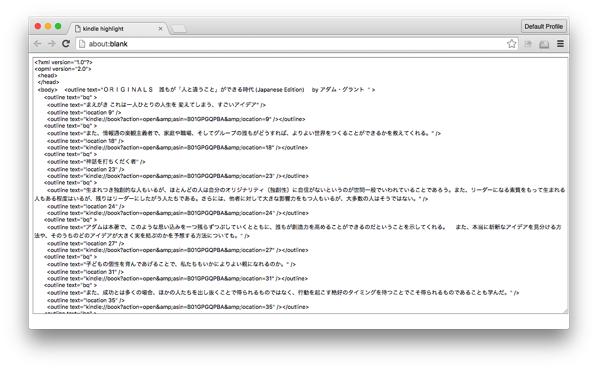Open the Chrome hamburger menu

560,44
